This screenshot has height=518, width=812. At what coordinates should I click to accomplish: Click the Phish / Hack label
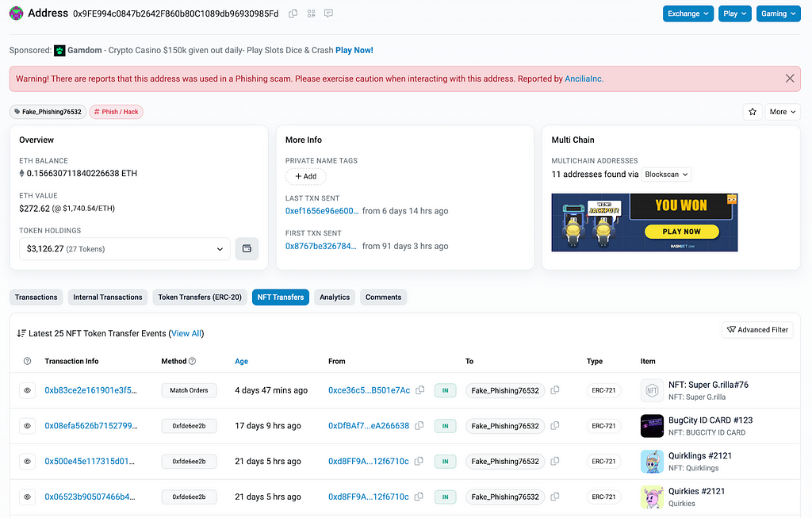[x=116, y=112]
